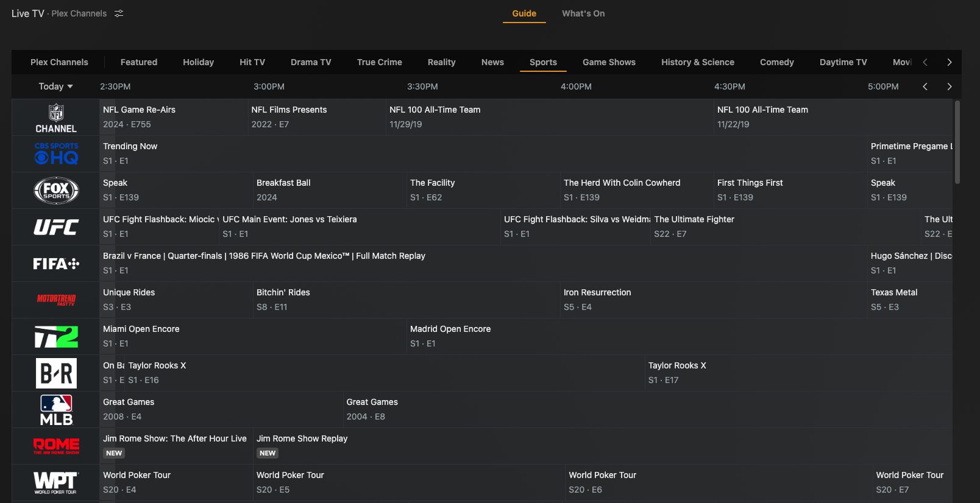Open Texas Metal S5 E3
Viewport: 980px width, 503px height.
coord(910,300)
